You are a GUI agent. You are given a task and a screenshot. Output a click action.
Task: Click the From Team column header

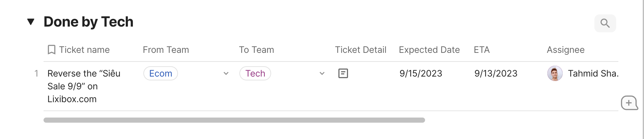(166, 50)
